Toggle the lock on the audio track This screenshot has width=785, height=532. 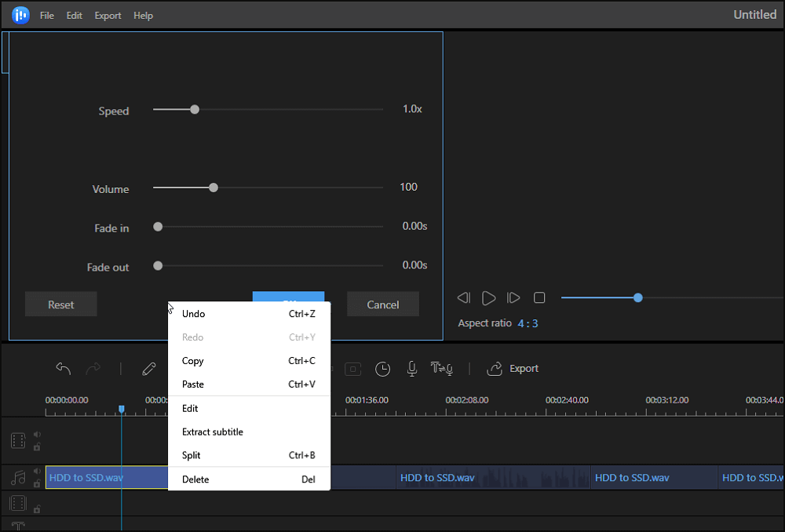37,483
